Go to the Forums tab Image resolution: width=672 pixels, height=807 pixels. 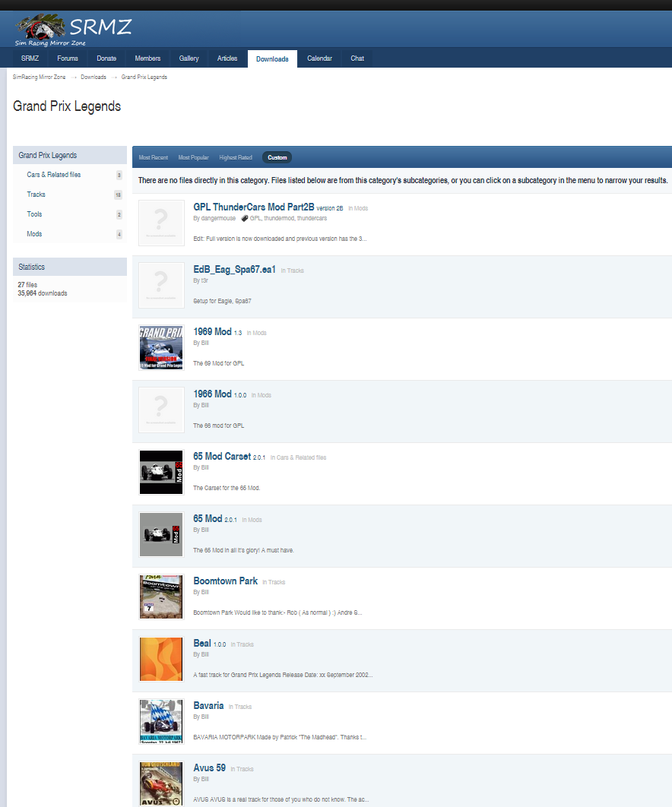tap(68, 59)
